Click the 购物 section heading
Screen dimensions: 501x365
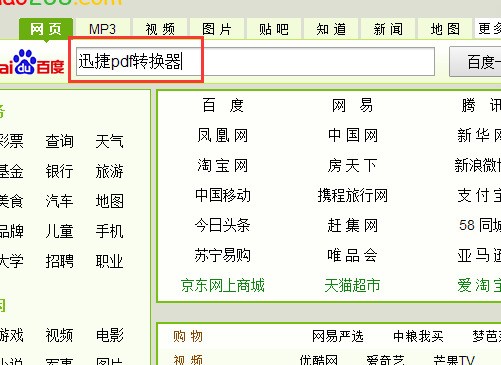[188, 337]
